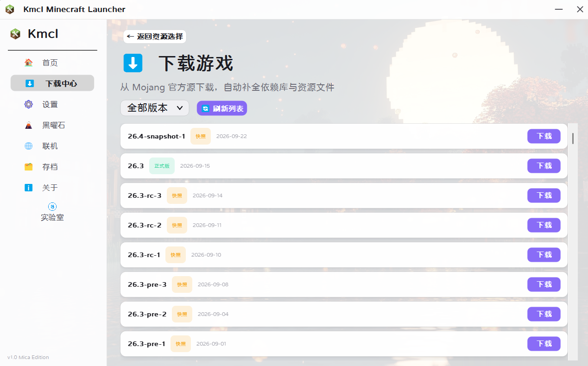Click the date 2026-09-01
This screenshot has width=588, height=366.
(211, 344)
